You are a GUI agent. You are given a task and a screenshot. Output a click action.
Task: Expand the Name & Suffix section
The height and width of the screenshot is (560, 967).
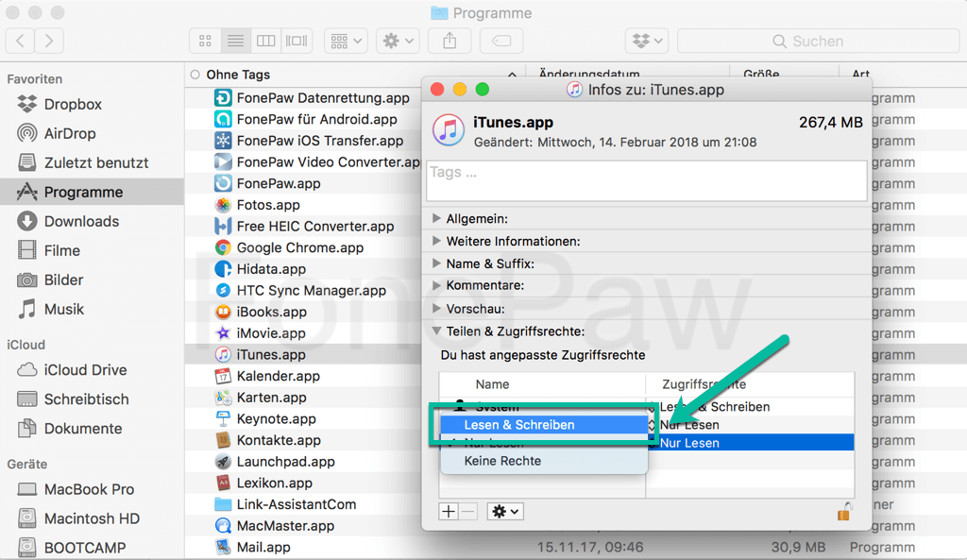[x=436, y=263]
